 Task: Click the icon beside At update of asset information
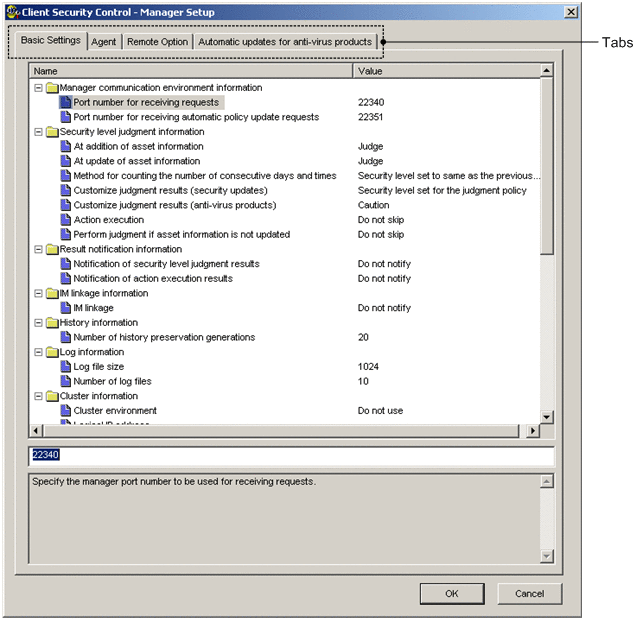pos(65,161)
